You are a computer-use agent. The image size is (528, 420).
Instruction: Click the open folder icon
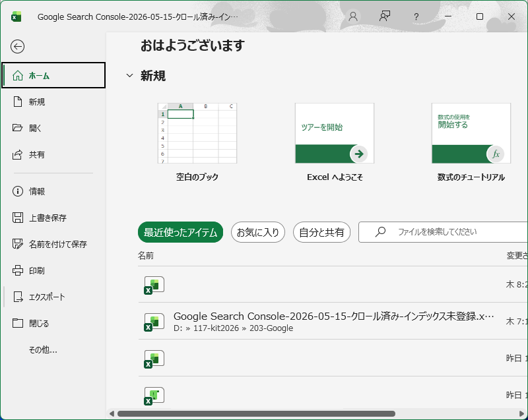tap(18, 128)
